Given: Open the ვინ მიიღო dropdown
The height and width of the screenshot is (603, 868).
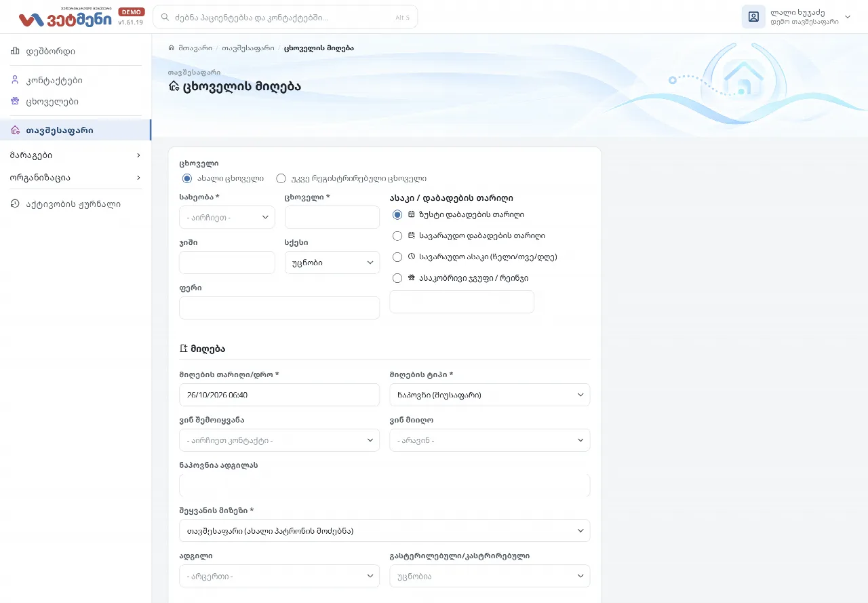Looking at the screenshot, I should tap(490, 440).
